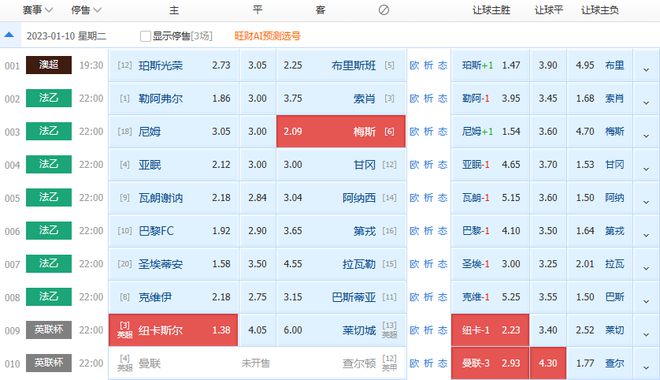Viewport: 660px width, 380px height.
Task: Open the 停售 filter dropdown
Action: [x=86, y=10]
